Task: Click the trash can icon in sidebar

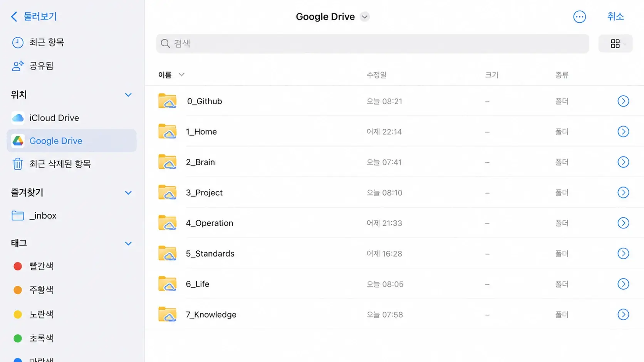Action: pyautogui.click(x=18, y=164)
